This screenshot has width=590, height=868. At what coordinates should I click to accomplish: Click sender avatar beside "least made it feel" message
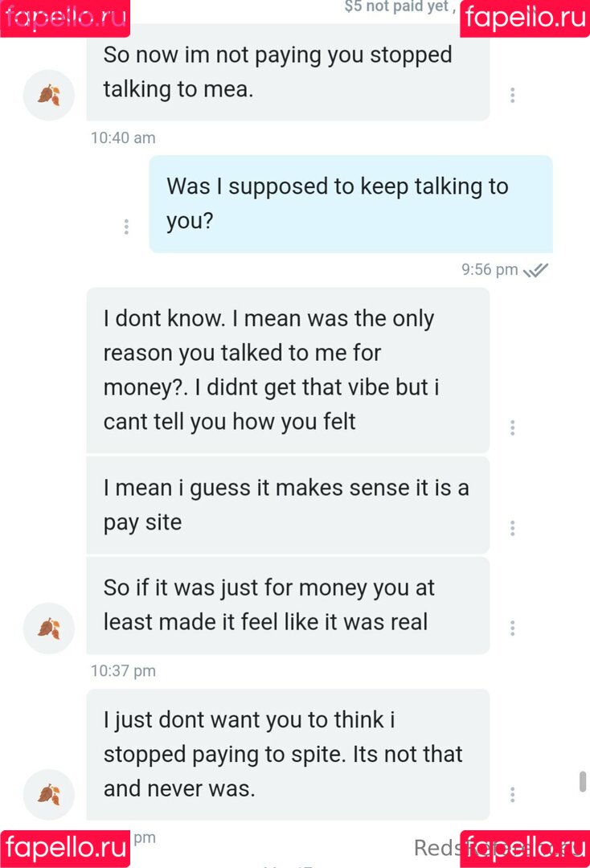[48, 628]
